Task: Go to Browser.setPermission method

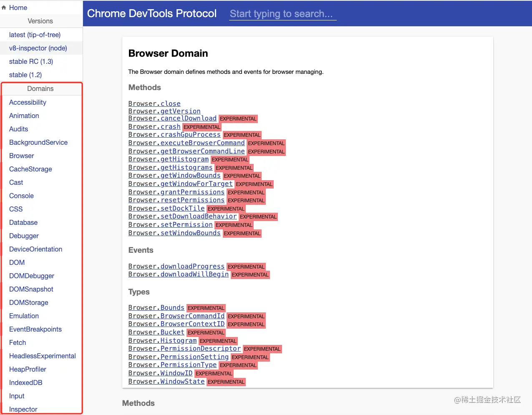Action: point(170,224)
